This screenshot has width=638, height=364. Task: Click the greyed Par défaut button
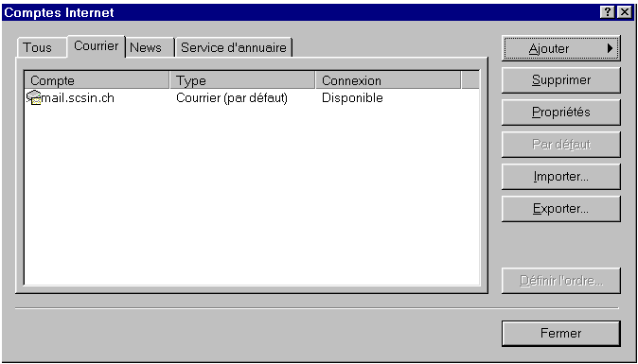coord(560,145)
